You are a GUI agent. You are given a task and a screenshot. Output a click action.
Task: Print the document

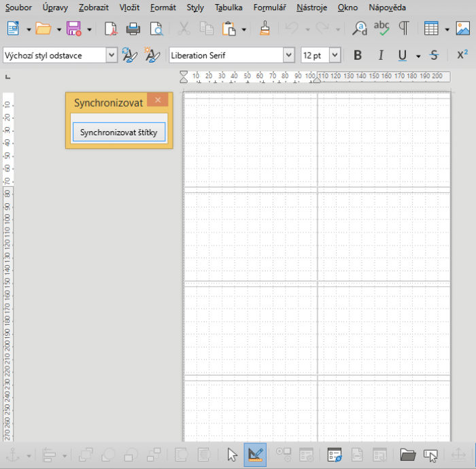click(133, 29)
